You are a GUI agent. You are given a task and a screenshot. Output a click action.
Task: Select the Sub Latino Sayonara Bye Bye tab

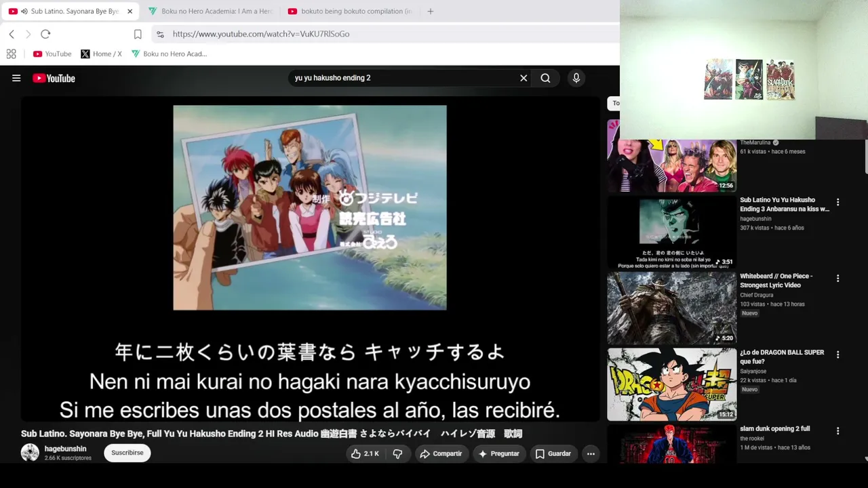click(70, 12)
